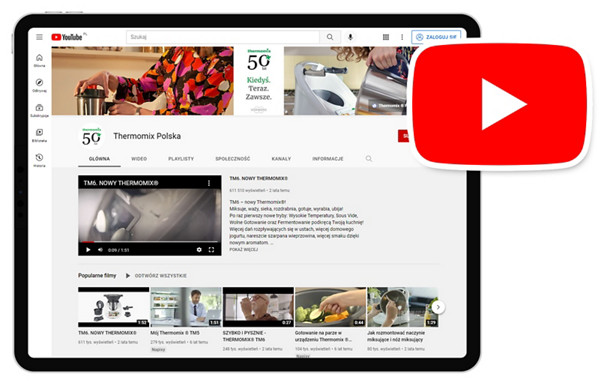Click the magnifier search button

330,37
